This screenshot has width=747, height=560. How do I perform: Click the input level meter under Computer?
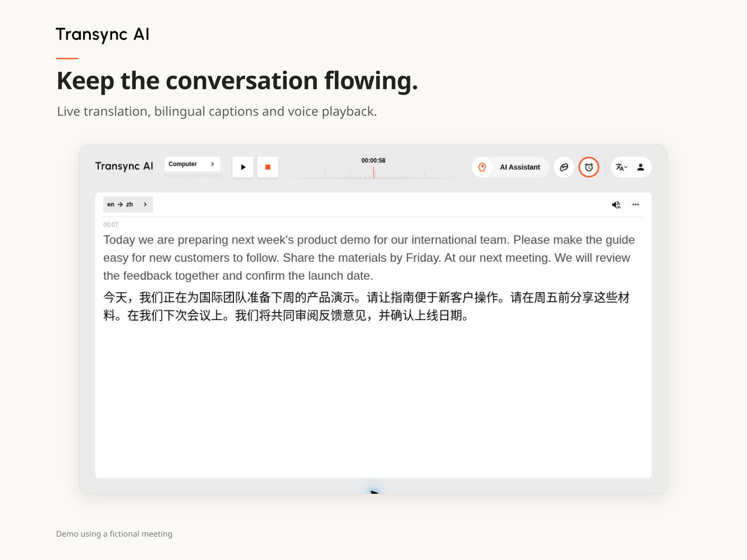[192, 176]
